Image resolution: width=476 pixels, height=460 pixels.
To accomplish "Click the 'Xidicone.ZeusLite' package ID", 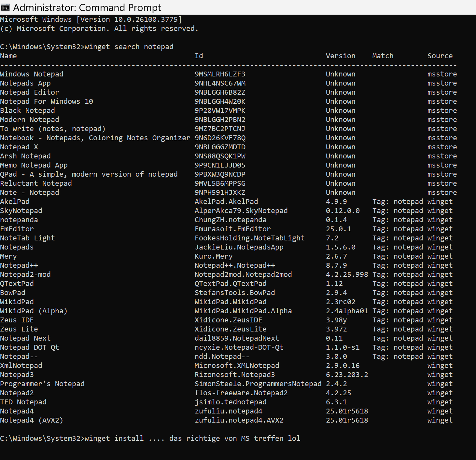I will pos(231,329).
